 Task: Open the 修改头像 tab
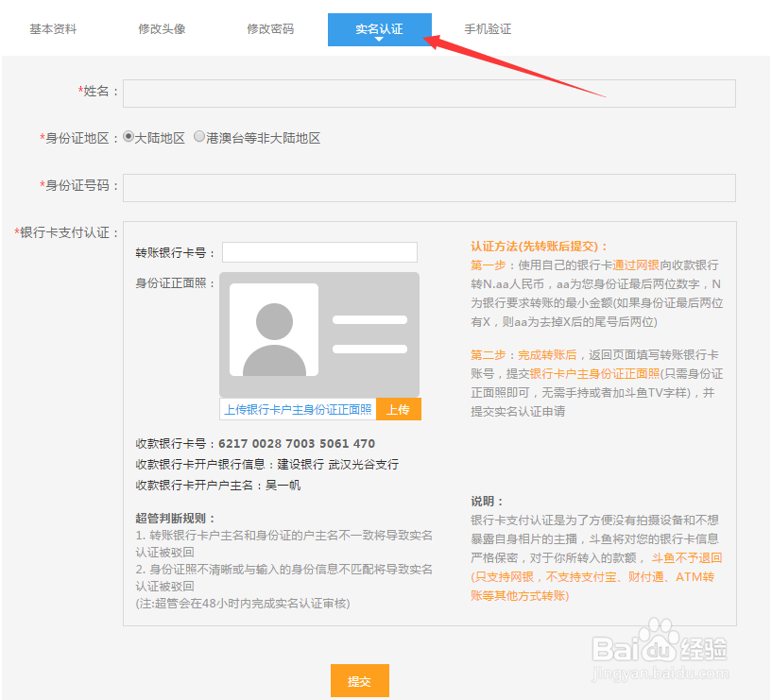[162, 28]
